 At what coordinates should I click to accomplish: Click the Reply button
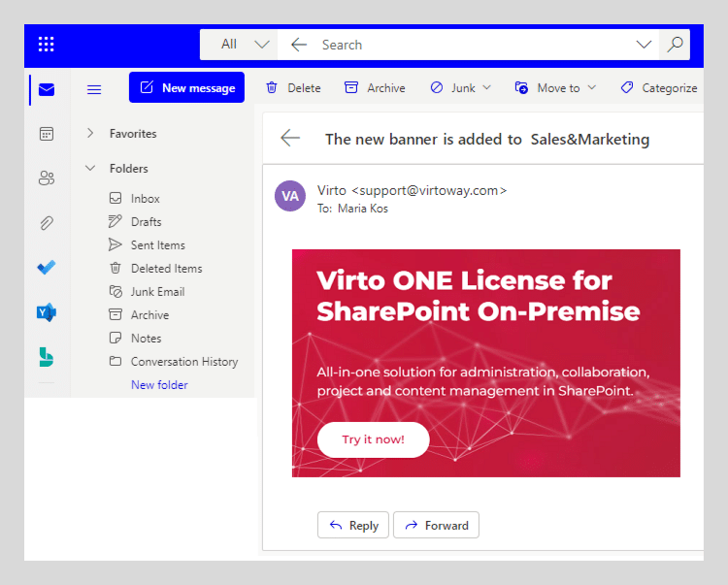pos(353,525)
